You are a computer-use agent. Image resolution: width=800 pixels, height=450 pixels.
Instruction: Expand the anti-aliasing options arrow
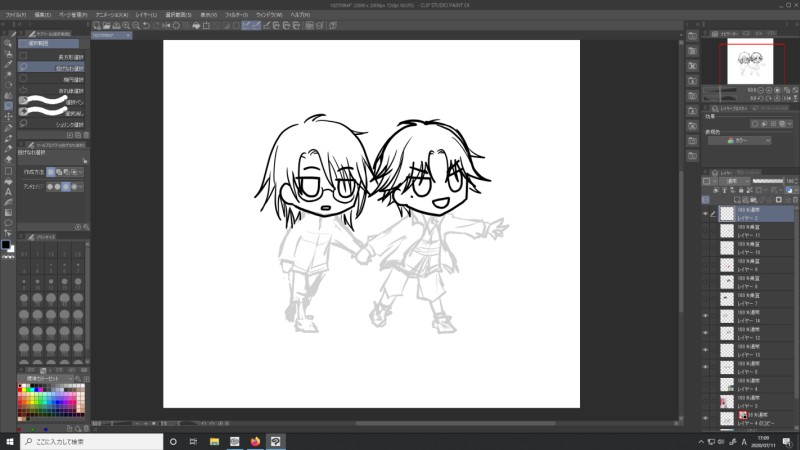[81, 187]
